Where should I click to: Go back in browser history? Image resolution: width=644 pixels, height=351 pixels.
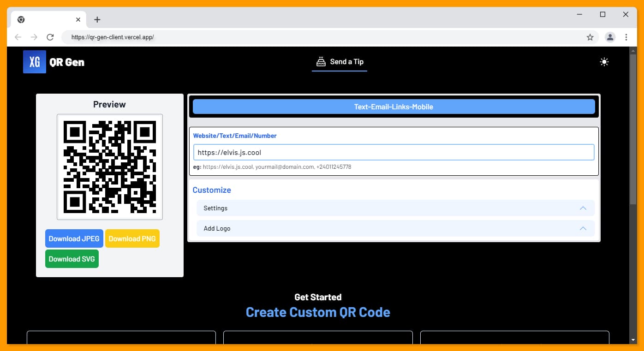18,37
